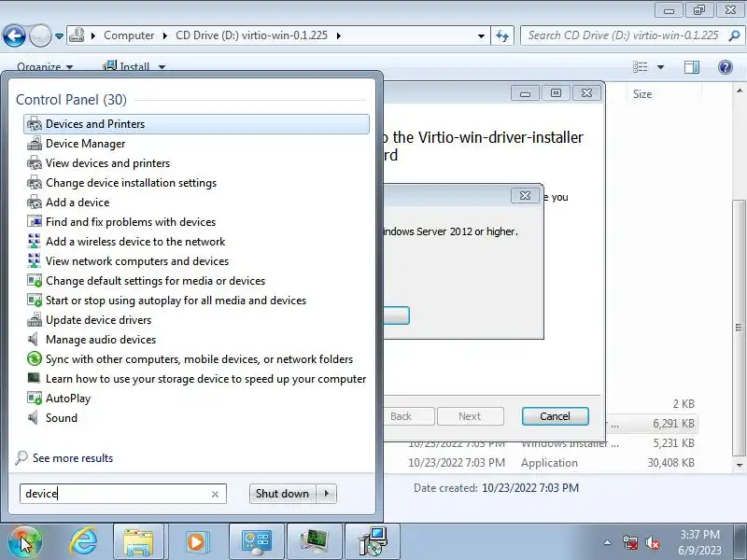Image resolution: width=747 pixels, height=560 pixels.
Task: Open AutoPlay control panel item
Action: coord(67,399)
